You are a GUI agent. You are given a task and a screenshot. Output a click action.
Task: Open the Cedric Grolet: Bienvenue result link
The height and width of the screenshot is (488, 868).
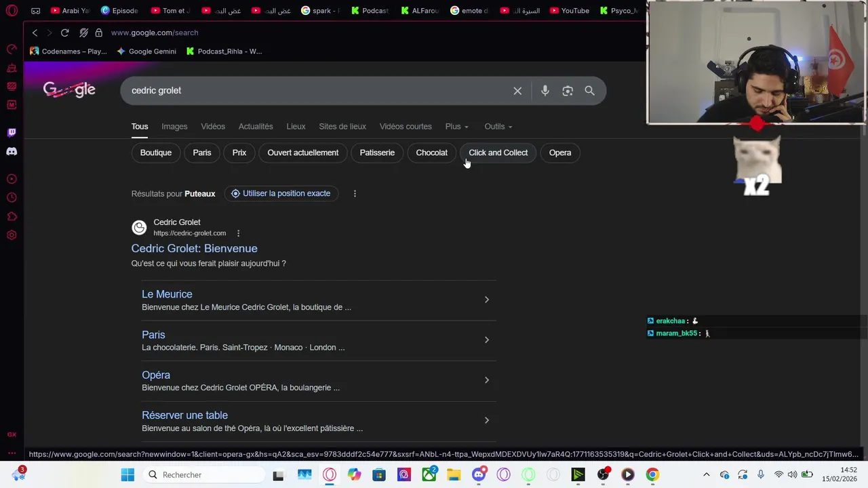(x=194, y=249)
